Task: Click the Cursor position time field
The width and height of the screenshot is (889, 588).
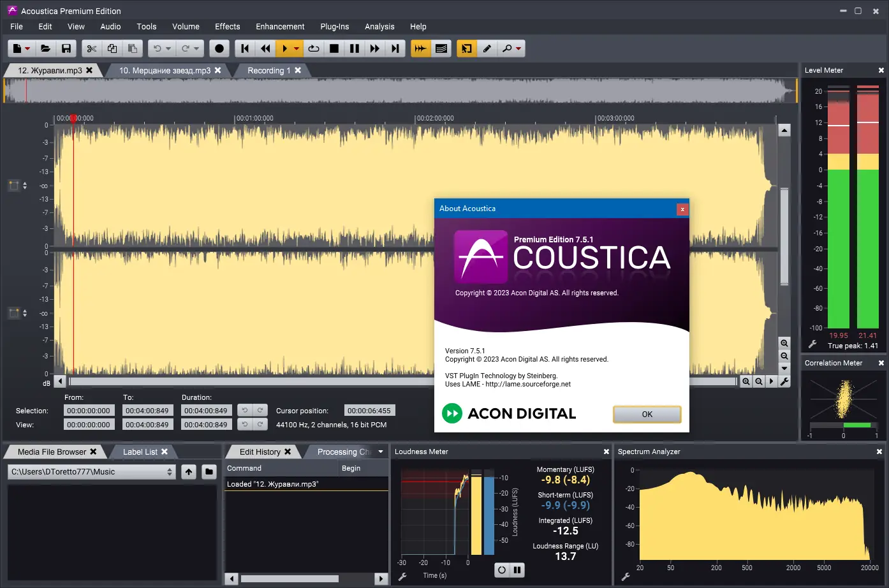Action: [x=368, y=410]
